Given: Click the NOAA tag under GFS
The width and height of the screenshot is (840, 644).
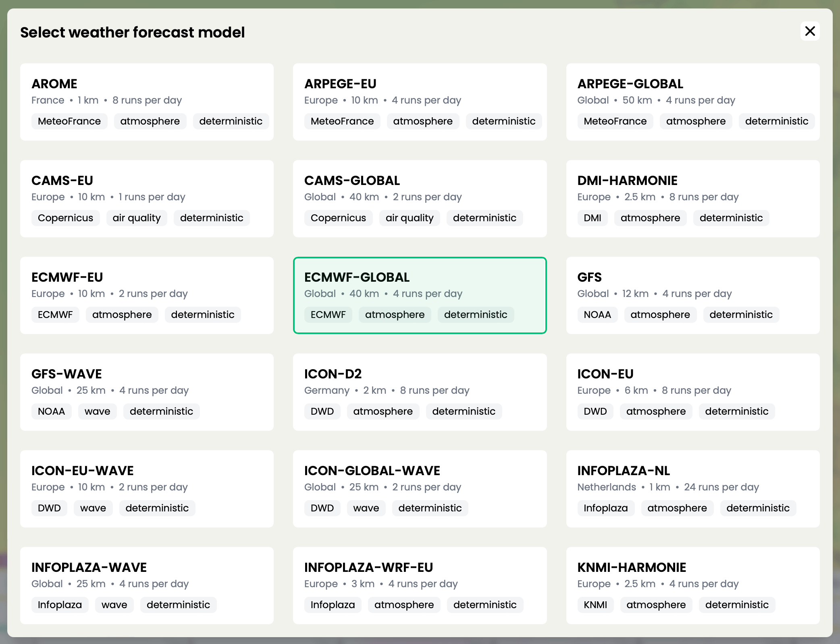Looking at the screenshot, I should tap(598, 315).
